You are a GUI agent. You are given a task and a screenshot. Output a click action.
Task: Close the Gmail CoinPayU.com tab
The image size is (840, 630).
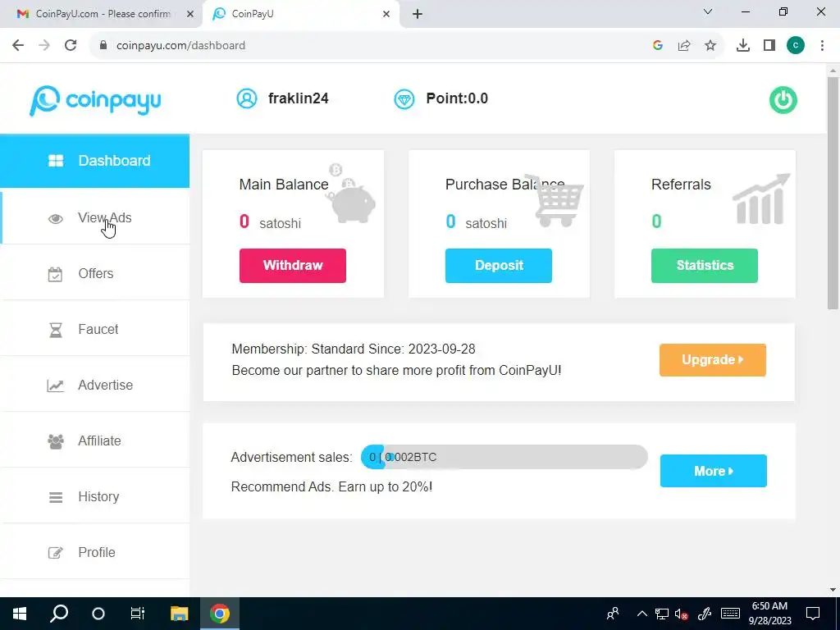(x=190, y=14)
